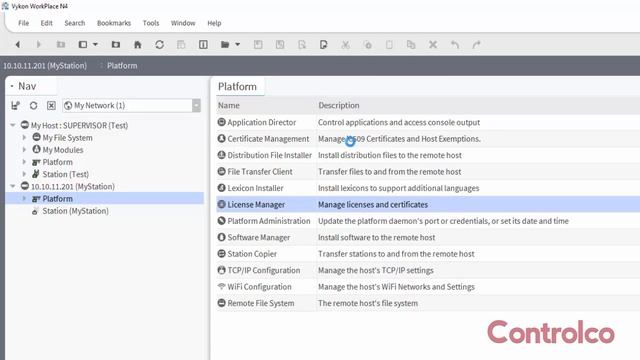Click the Nav panel title
The width and height of the screenshot is (640, 360).
tap(27, 86)
